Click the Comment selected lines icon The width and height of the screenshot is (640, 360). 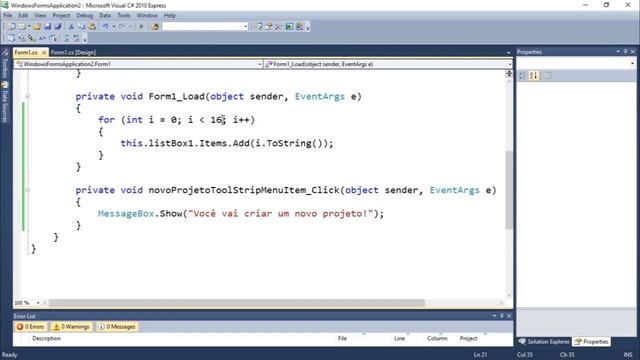tap(66, 38)
